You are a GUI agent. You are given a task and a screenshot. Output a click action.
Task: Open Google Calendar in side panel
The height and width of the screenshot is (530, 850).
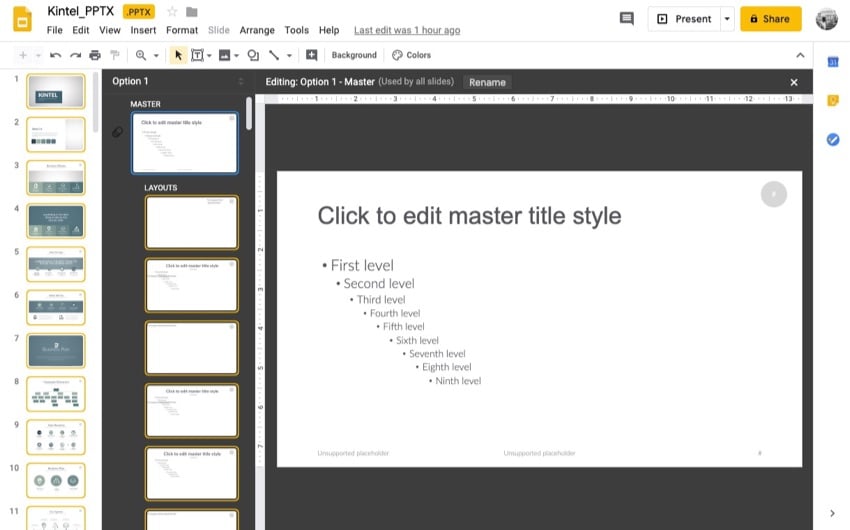click(x=832, y=62)
